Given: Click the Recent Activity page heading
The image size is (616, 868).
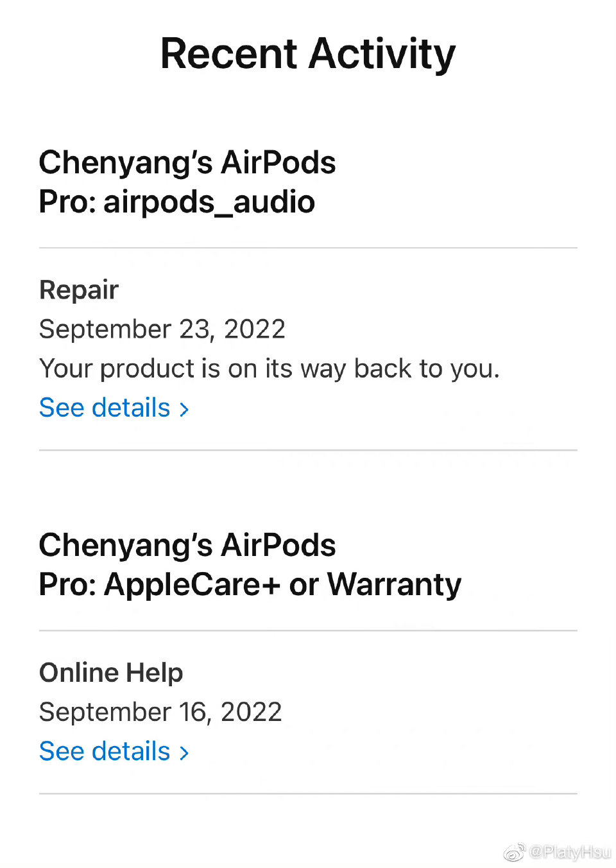Looking at the screenshot, I should (x=308, y=53).
